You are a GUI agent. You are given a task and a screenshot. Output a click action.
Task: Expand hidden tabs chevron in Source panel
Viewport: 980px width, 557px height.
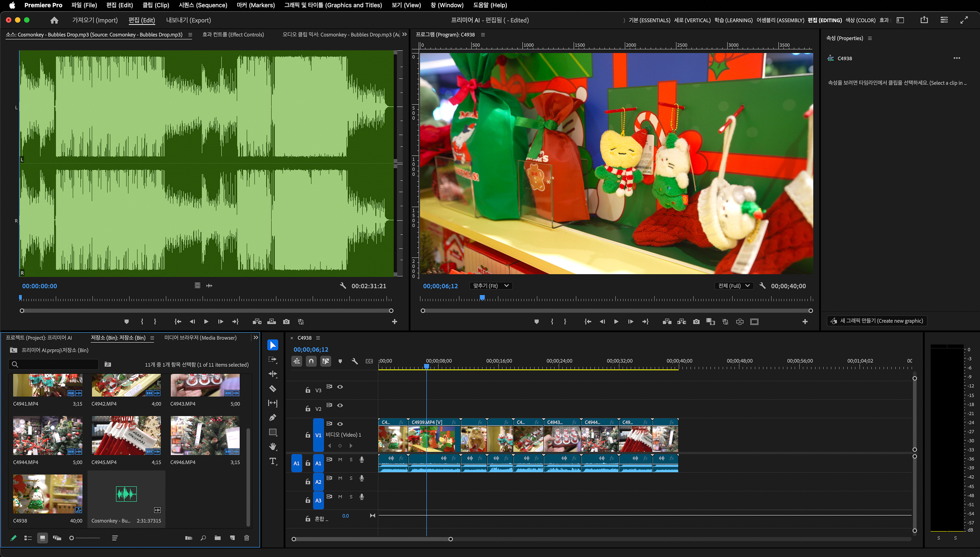click(x=404, y=34)
